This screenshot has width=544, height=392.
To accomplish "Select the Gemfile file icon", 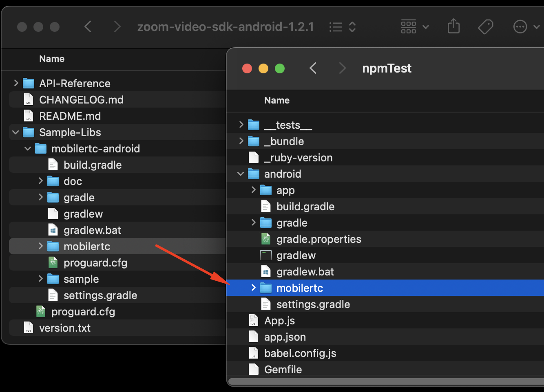I will point(254,369).
